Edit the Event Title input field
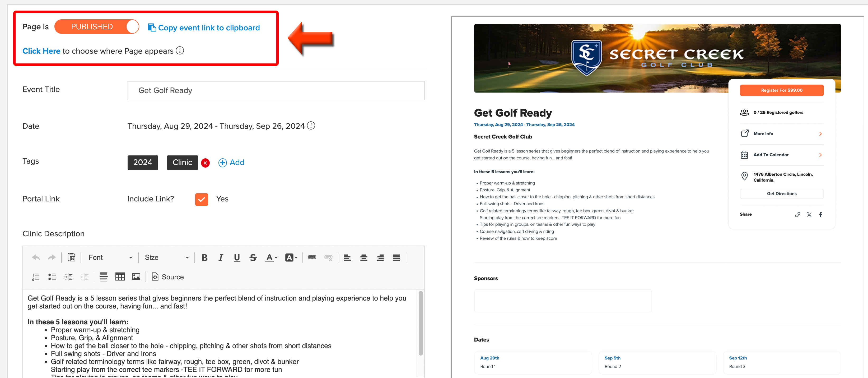The height and width of the screenshot is (378, 868). tap(276, 90)
